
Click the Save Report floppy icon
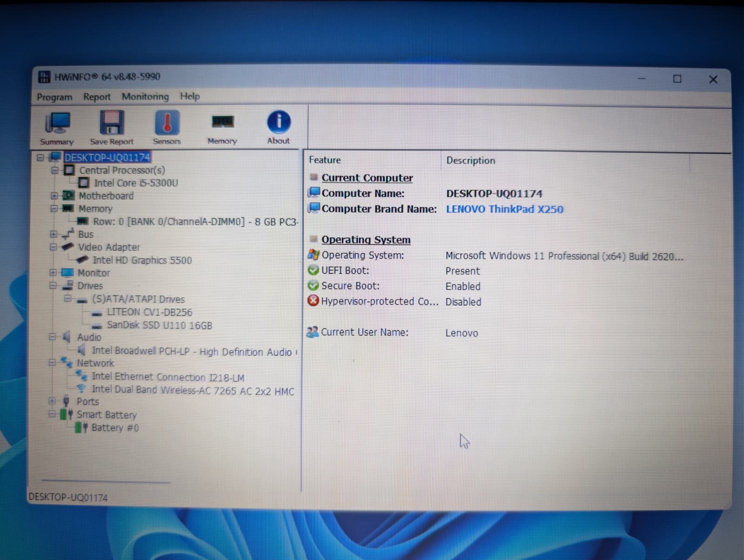[112, 122]
